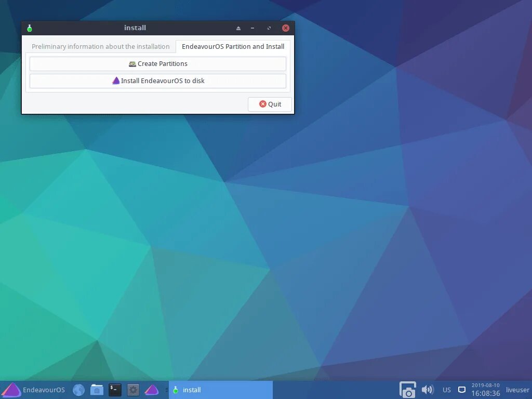Image resolution: width=532 pixels, height=399 pixels.
Task: Start Install EndeavourOS to disk
Action: point(158,81)
